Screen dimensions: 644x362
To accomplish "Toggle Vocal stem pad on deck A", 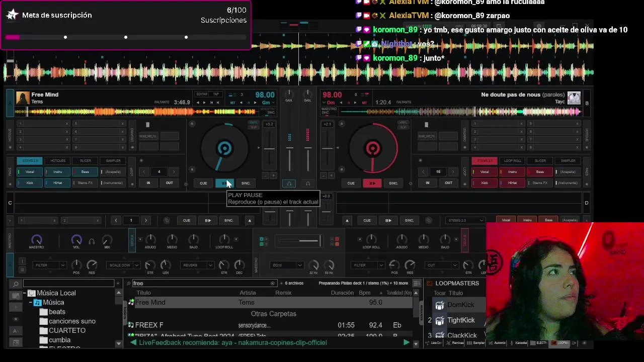I will click(x=30, y=172).
